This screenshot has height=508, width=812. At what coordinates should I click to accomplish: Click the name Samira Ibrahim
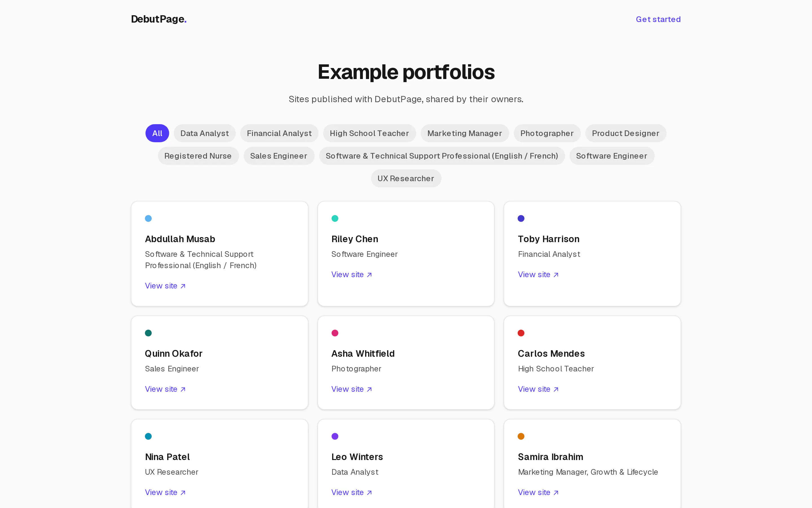click(x=550, y=457)
